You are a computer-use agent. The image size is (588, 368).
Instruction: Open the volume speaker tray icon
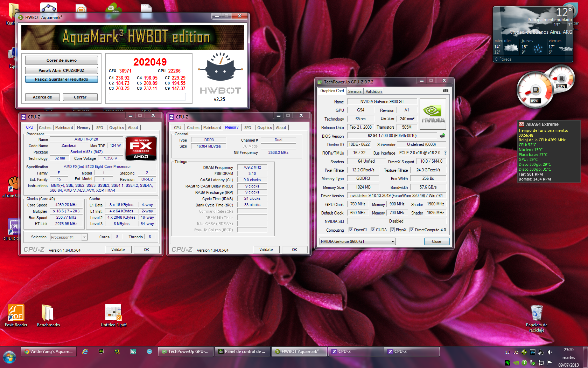[x=549, y=352]
